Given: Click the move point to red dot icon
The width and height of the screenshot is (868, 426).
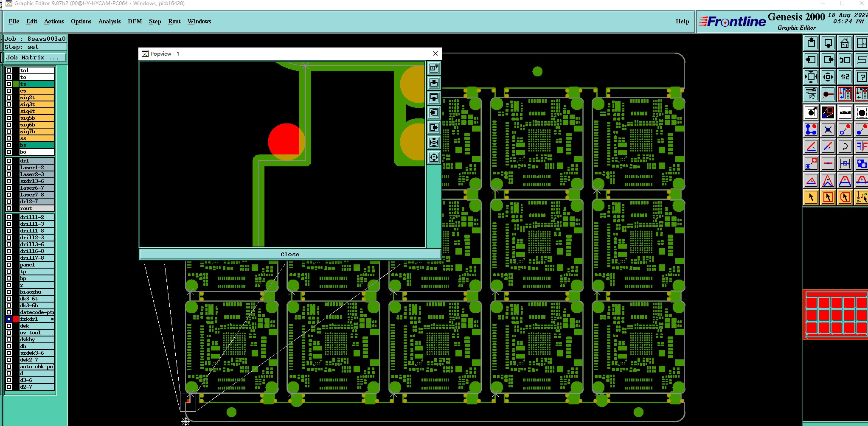Looking at the screenshot, I should pyautogui.click(x=845, y=129).
